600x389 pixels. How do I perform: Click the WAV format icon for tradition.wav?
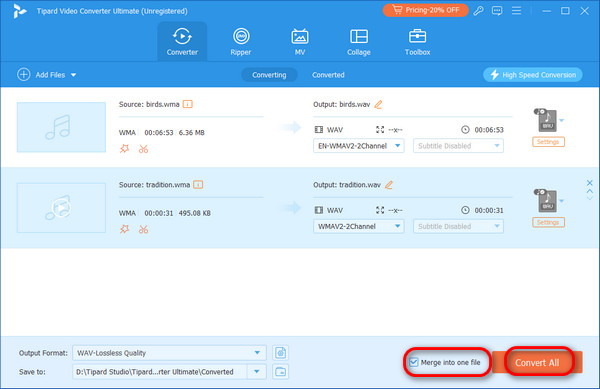pyautogui.click(x=546, y=201)
